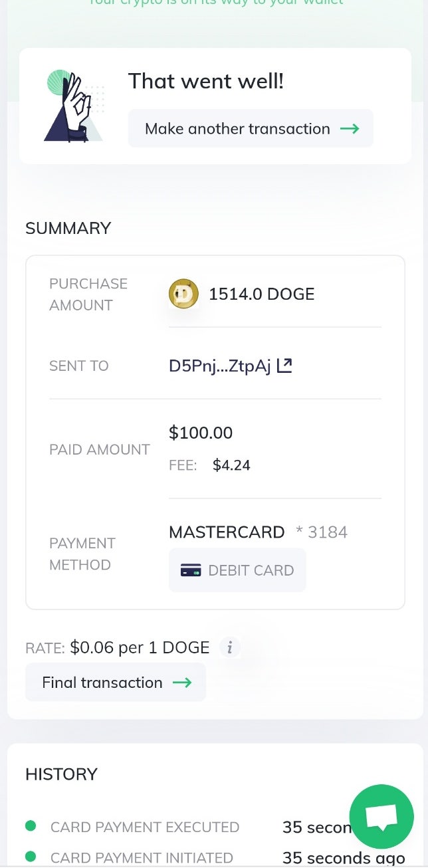The image size is (428, 868).
Task: Open the live chat bubble
Action: click(x=381, y=817)
